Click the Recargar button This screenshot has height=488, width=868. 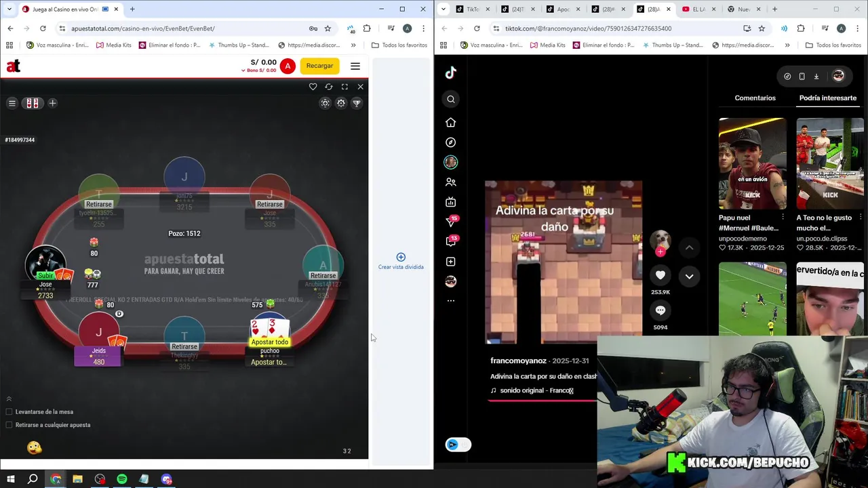tap(319, 66)
